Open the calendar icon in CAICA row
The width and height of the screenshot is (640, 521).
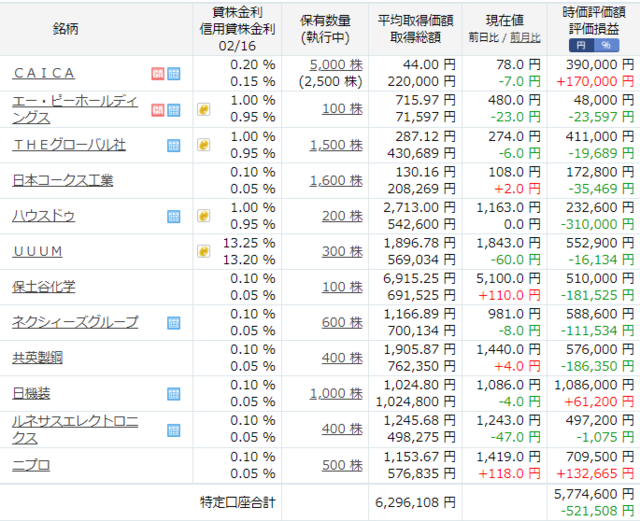(173, 73)
